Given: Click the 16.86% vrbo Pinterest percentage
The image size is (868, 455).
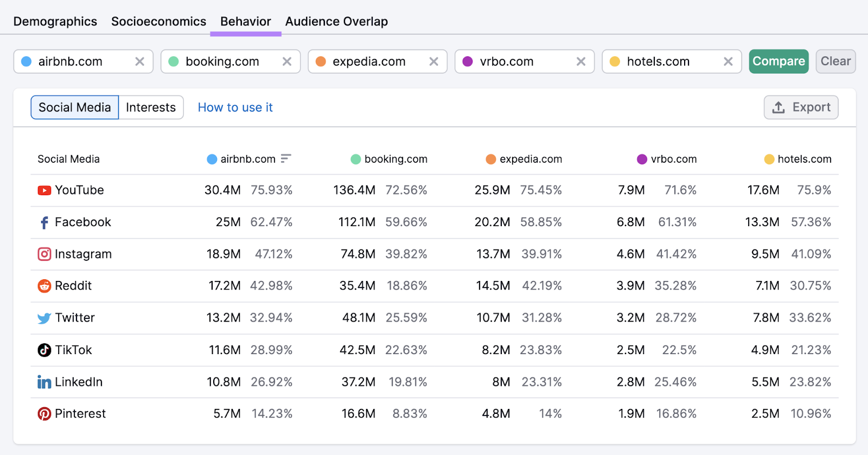Looking at the screenshot, I should point(676,414).
